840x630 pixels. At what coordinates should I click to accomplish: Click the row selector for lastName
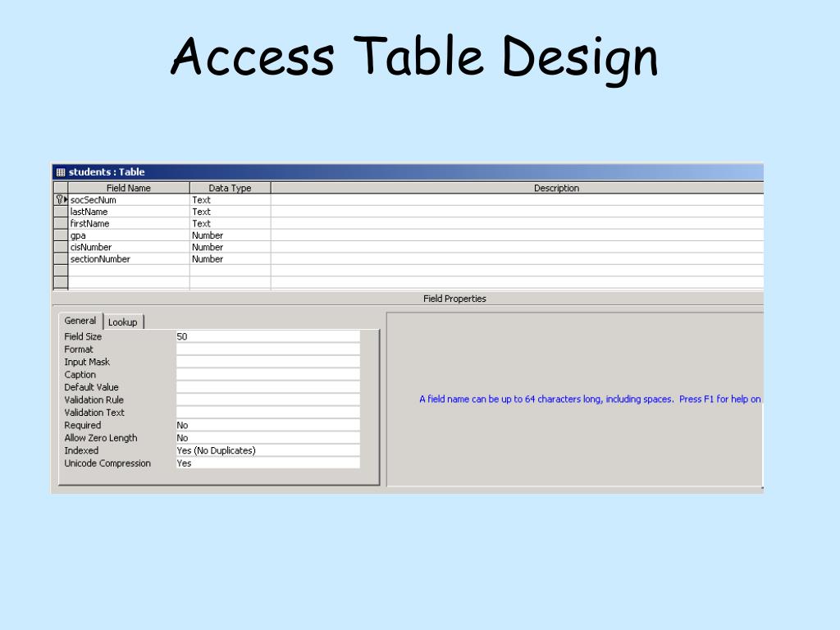[61, 212]
